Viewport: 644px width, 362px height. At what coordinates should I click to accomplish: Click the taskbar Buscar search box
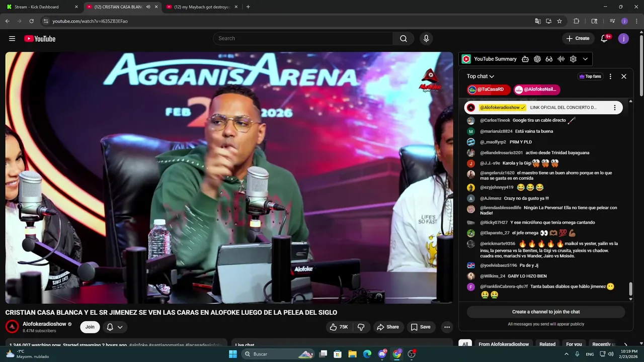coord(278,354)
